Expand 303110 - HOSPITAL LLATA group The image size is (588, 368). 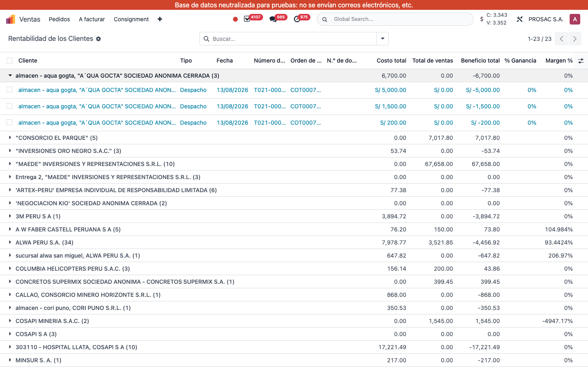(10, 347)
